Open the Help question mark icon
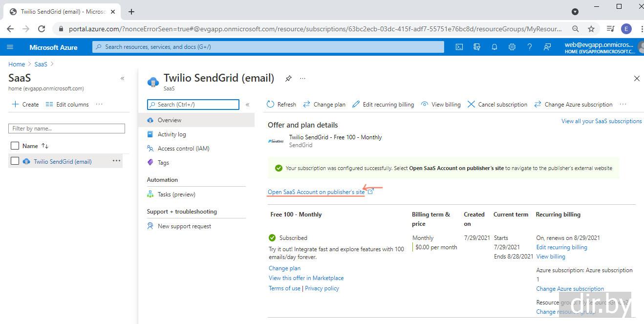This screenshot has width=644, height=324. coord(530,47)
